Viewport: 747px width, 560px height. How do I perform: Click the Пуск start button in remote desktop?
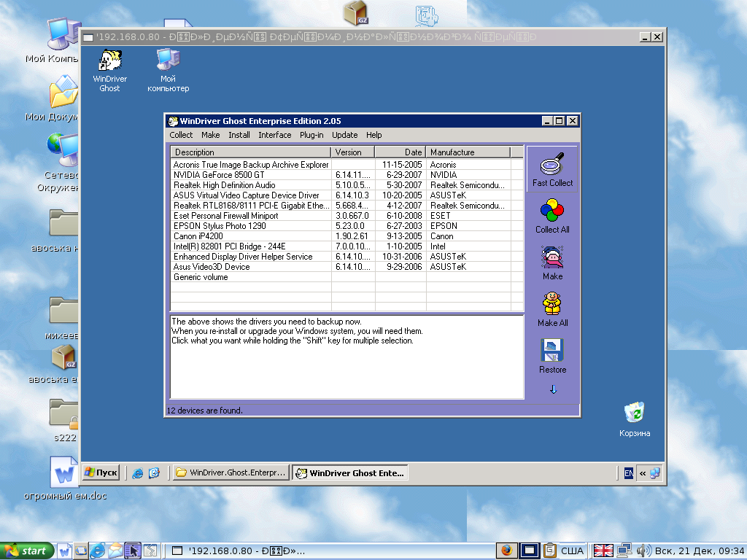click(x=101, y=472)
